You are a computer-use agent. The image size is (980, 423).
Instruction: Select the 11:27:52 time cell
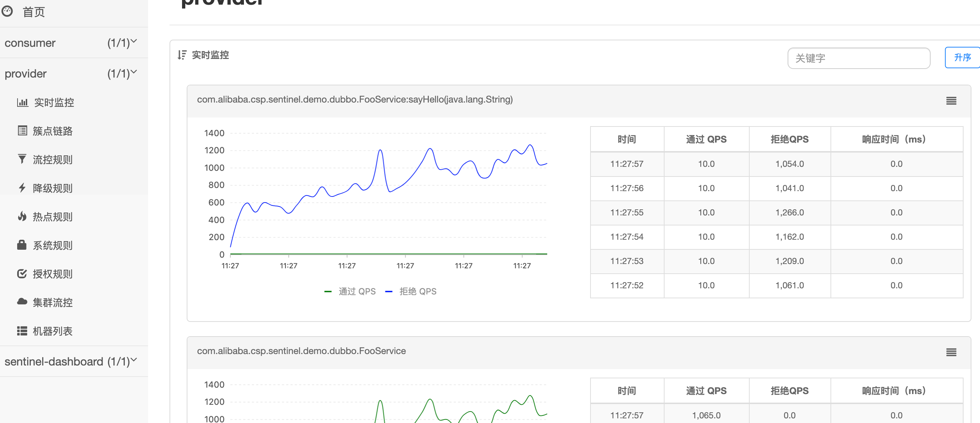click(x=627, y=285)
